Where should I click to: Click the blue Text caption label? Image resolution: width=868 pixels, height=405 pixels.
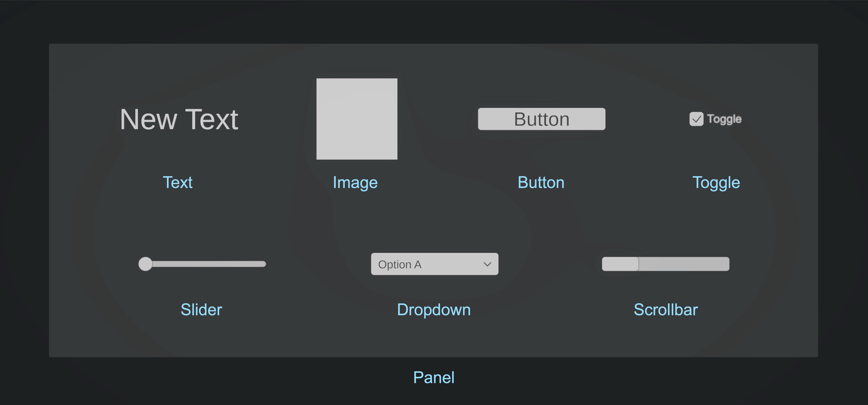(178, 182)
